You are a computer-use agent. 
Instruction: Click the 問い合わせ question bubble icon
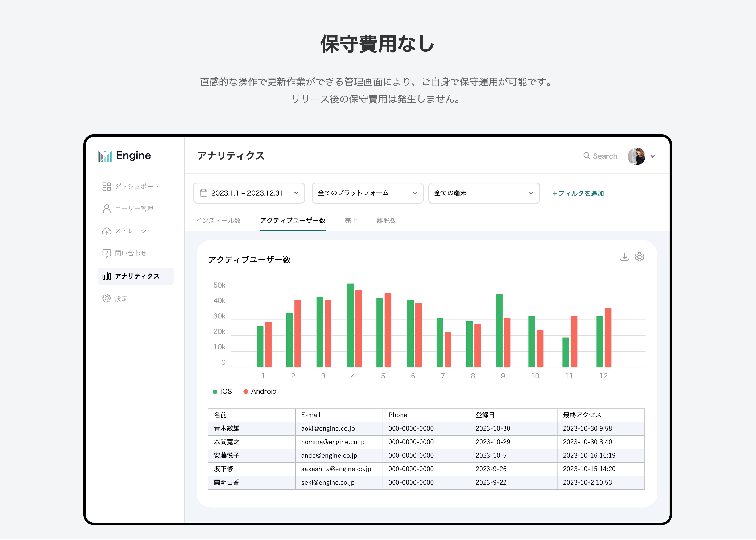tap(107, 253)
